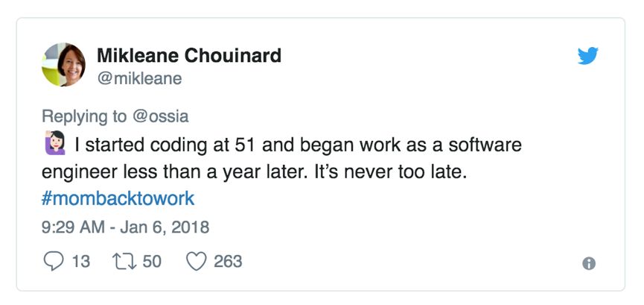Open the tweet info circle icon

coord(589,263)
